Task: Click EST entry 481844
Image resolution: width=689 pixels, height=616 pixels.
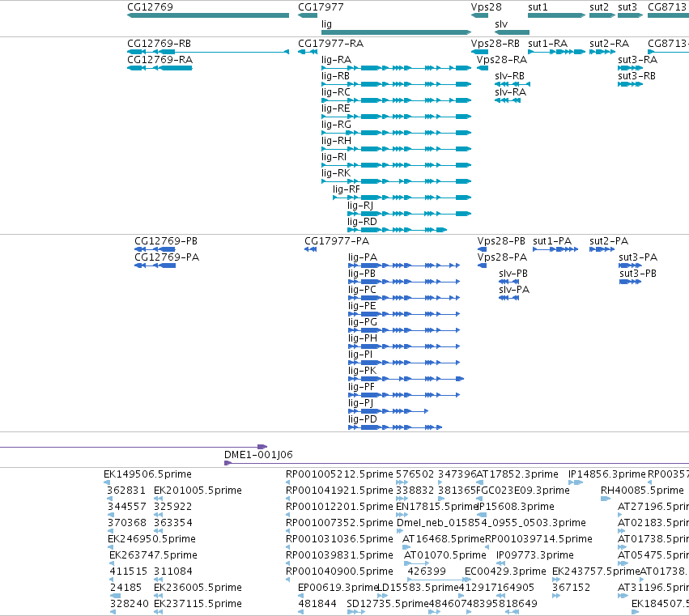Action: point(317,604)
